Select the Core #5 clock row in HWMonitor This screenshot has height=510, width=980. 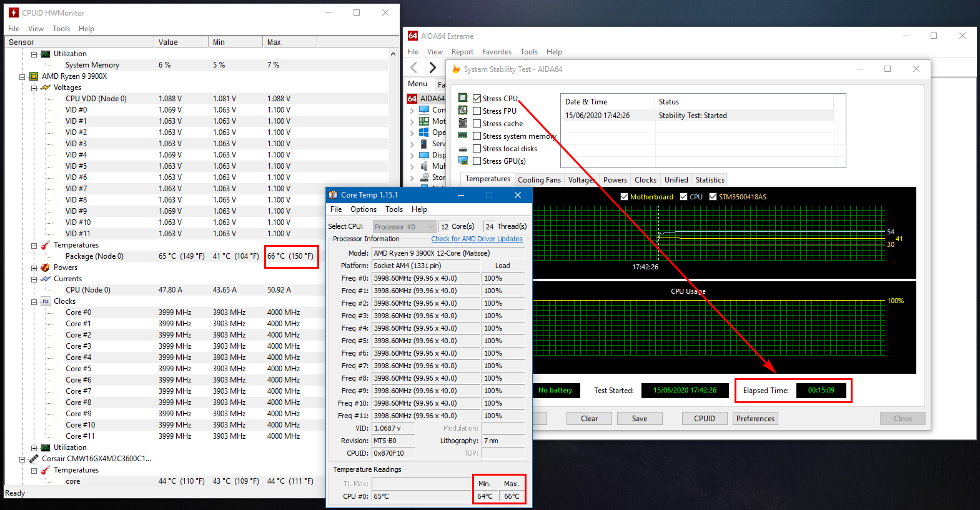click(x=196, y=369)
